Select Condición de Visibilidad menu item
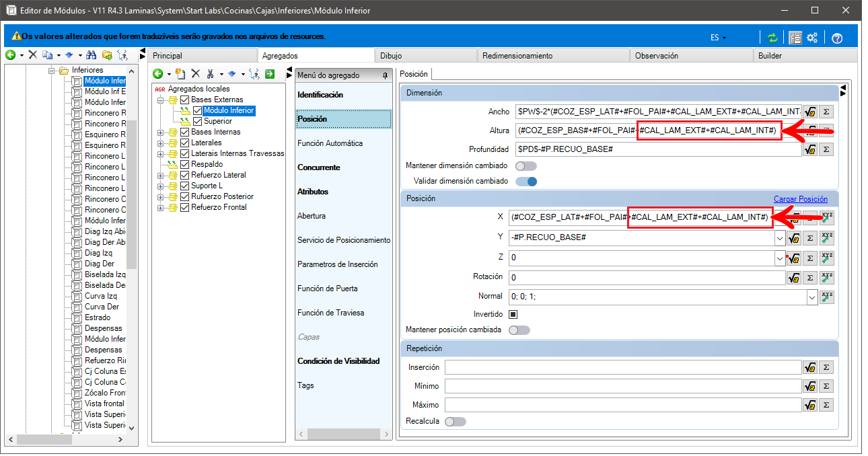Image resolution: width=868 pixels, height=456 pixels. [x=338, y=361]
